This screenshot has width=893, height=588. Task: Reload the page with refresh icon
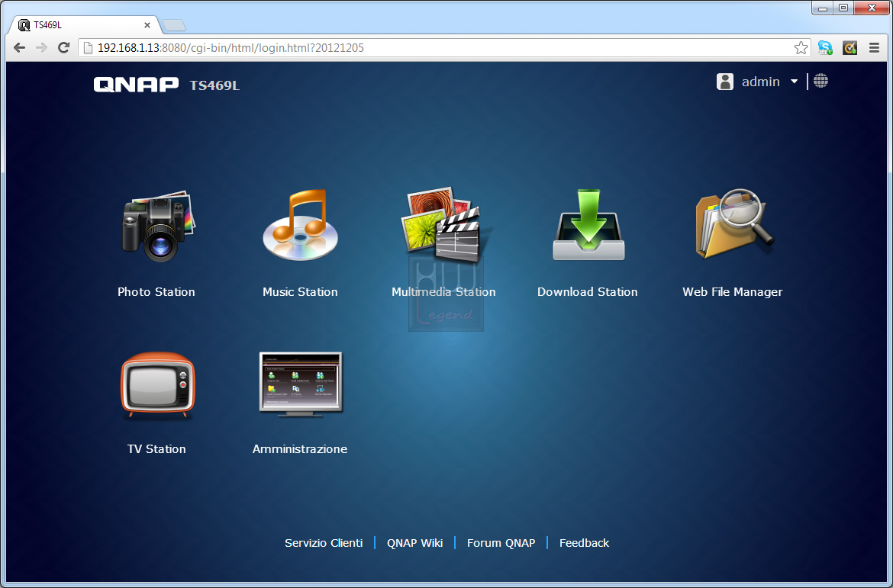pyautogui.click(x=64, y=48)
